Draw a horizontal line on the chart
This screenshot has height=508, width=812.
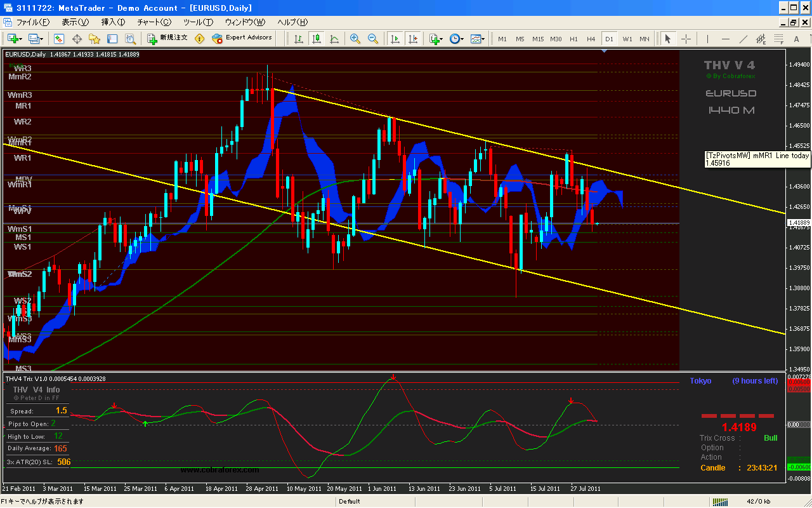pyautogui.click(x=726, y=39)
